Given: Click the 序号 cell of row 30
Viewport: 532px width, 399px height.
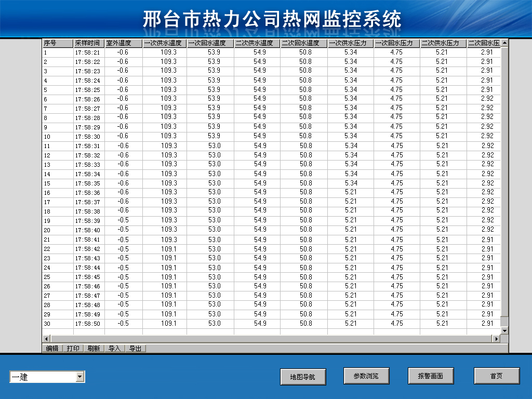Looking at the screenshot, I should 57,324.
